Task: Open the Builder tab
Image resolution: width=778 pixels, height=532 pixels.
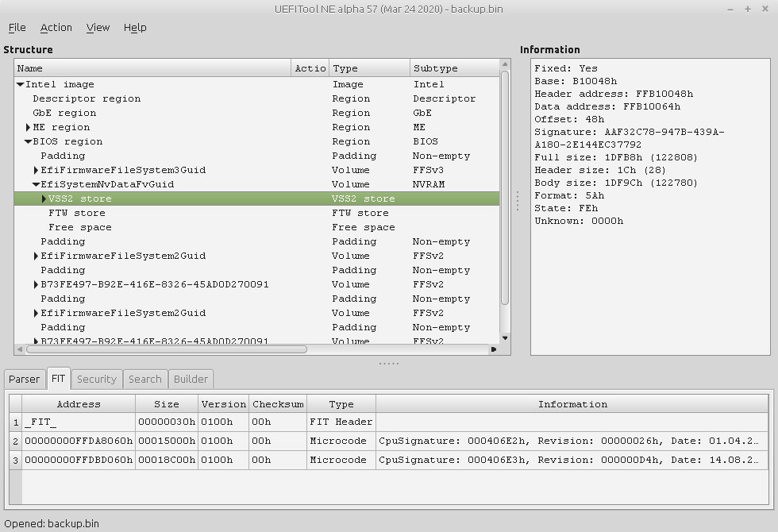Action: [x=191, y=380]
